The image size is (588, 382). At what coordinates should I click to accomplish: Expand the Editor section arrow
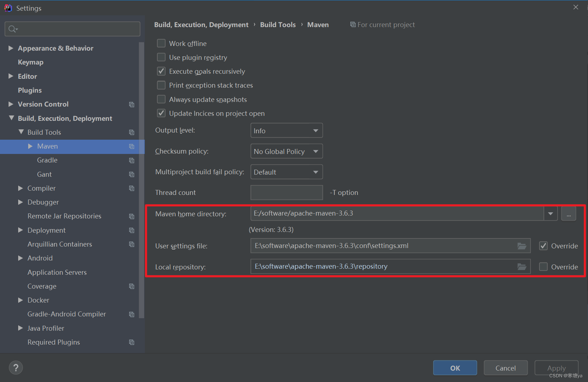coord(11,76)
